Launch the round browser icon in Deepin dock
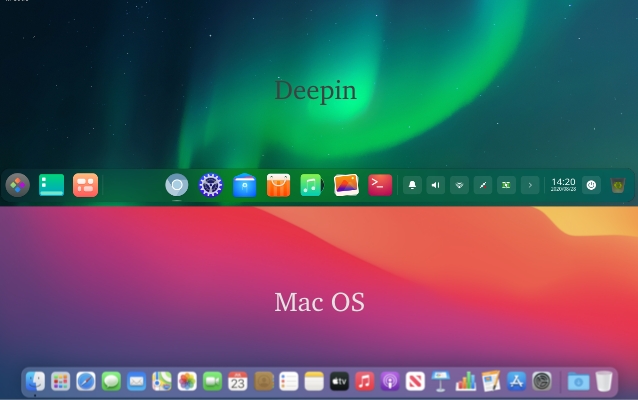The image size is (638, 400). pos(177,185)
